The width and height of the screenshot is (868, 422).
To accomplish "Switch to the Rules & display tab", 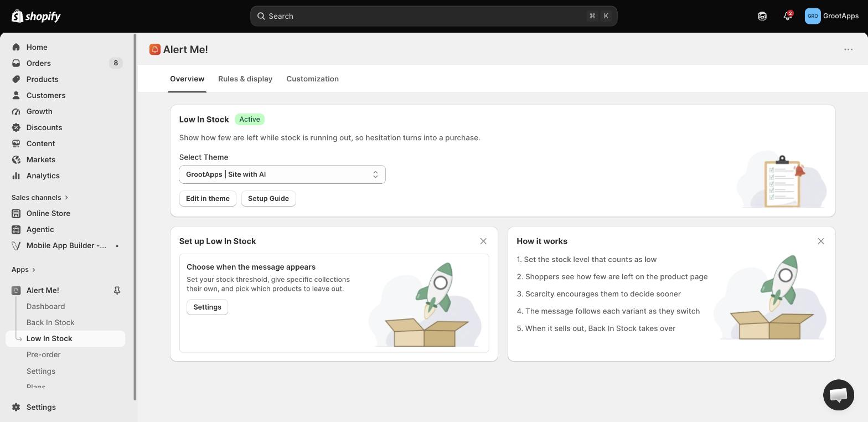I will [245, 79].
